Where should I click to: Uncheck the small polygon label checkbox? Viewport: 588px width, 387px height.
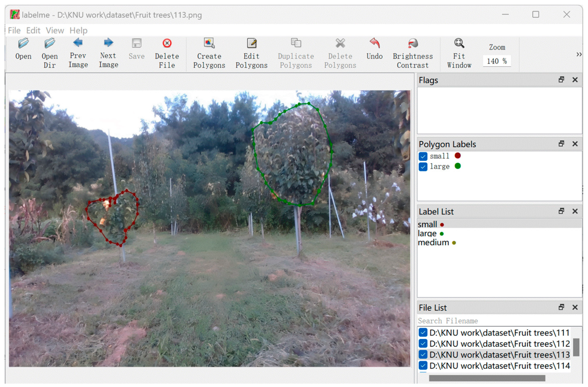[x=423, y=156]
